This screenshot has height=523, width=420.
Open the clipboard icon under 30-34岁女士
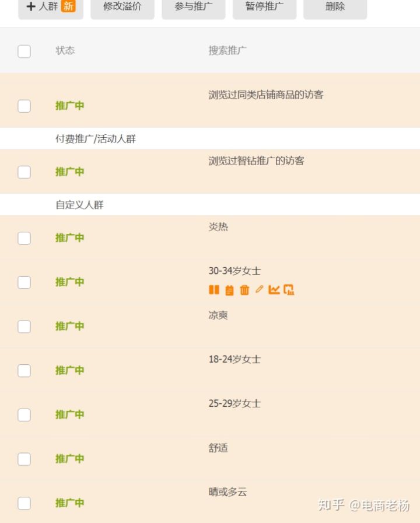[x=229, y=290]
